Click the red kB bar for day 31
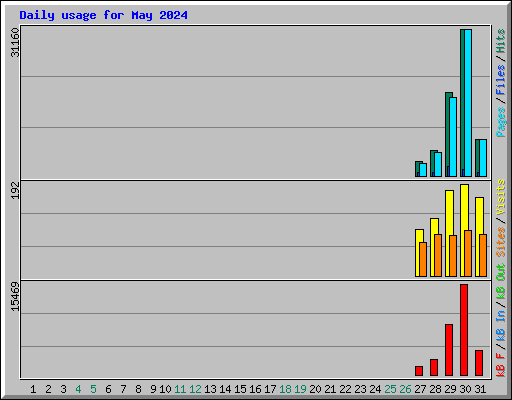The image size is (512, 400). pos(479,363)
